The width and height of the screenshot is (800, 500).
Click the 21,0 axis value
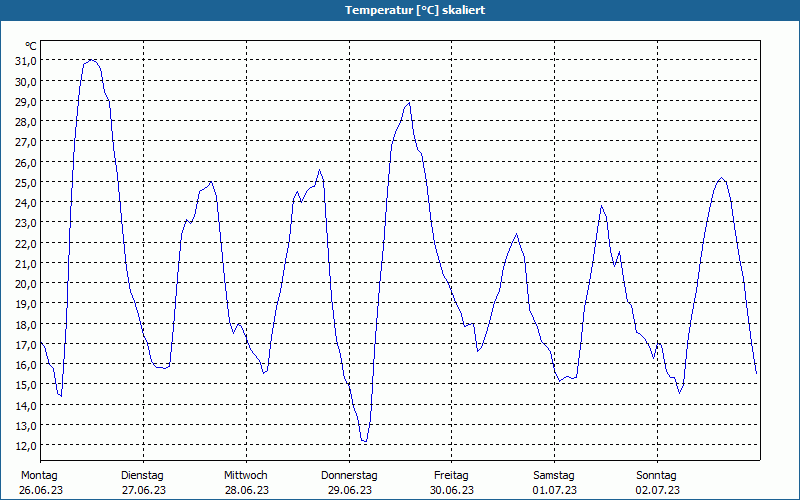tap(26, 263)
